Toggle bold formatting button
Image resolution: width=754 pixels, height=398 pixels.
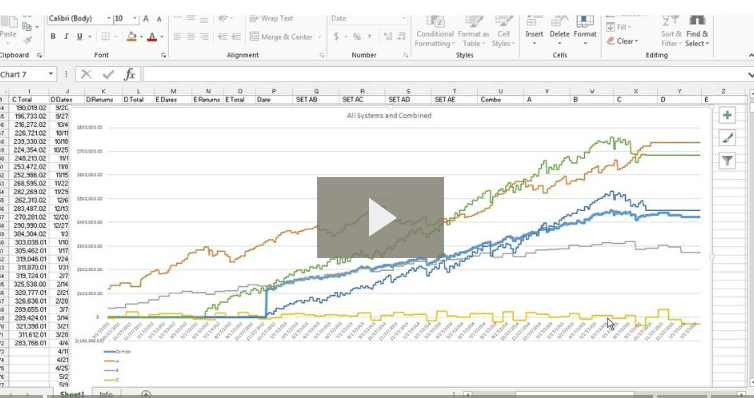click(x=53, y=37)
